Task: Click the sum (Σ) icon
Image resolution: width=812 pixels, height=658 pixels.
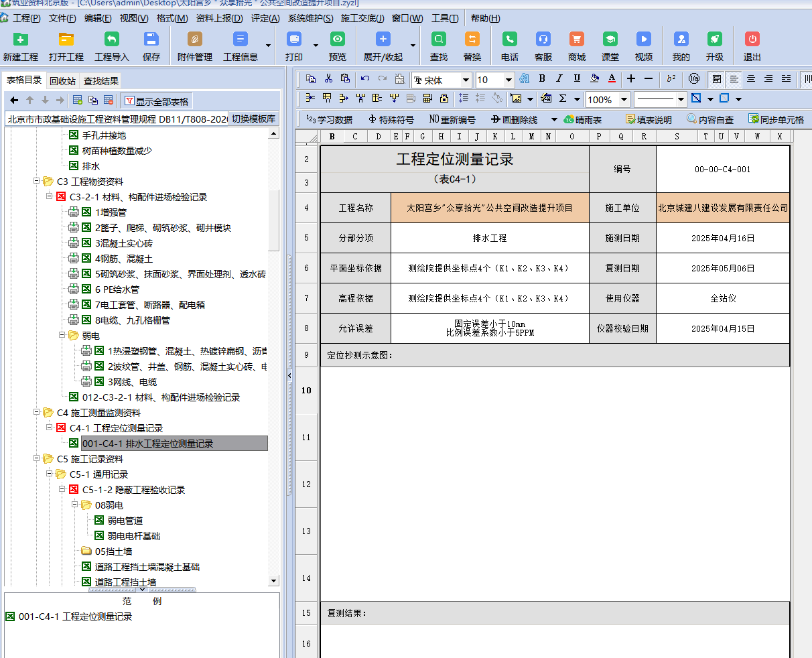Action: 563,98
